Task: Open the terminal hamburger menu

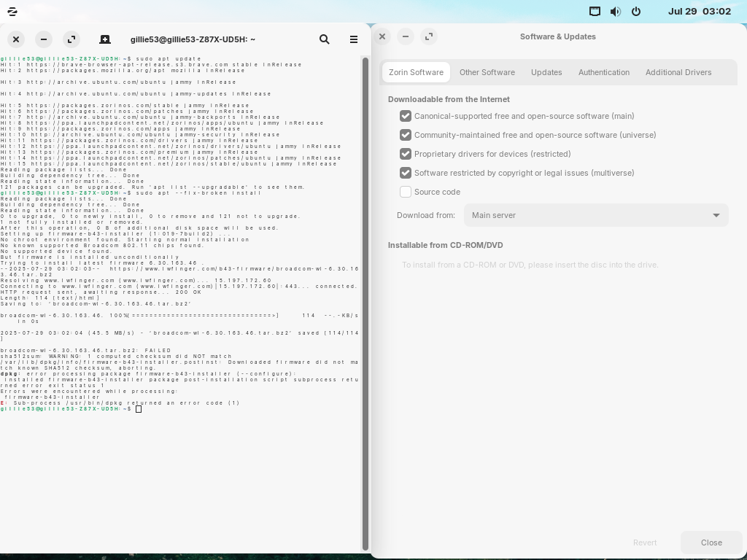Action: 354,39
